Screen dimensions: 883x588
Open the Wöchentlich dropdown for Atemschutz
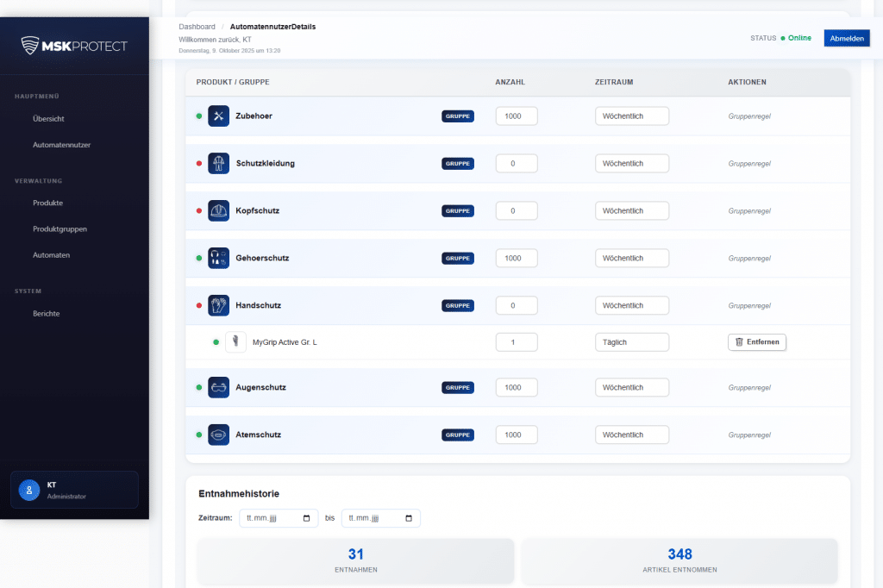[632, 434]
